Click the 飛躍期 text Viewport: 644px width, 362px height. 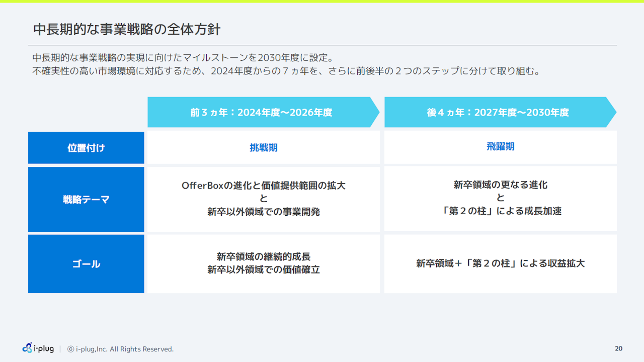pyautogui.click(x=500, y=147)
